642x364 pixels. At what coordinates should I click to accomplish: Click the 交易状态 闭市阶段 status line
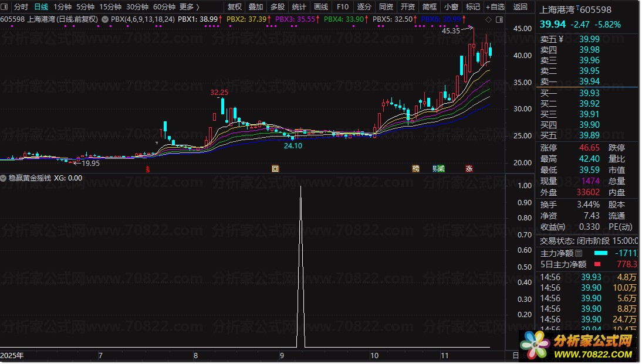click(x=589, y=241)
